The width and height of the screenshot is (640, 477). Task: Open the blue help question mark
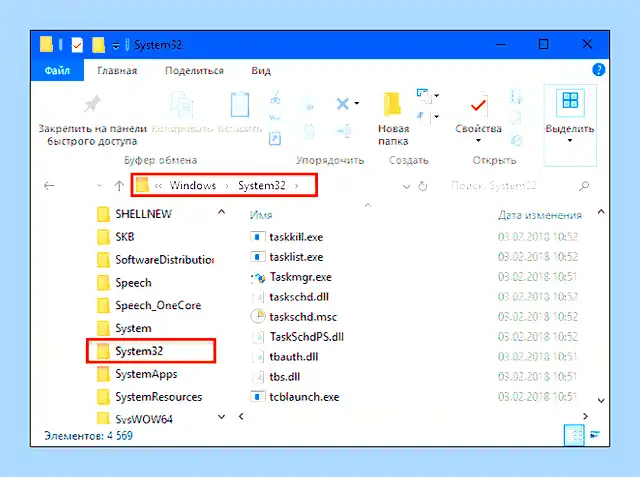pyautogui.click(x=598, y=70)
